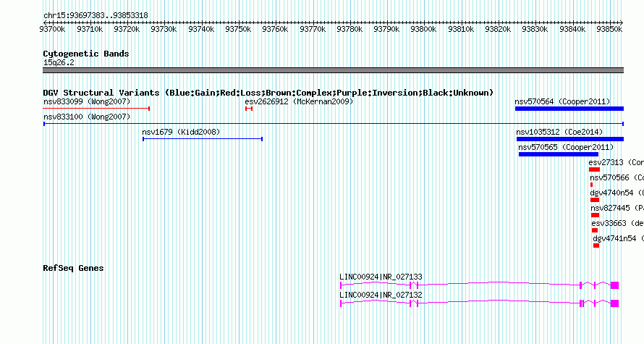The image size is (644, 344).
Task: Select the red nsv827445 loss bar
Action: [595, 215]
